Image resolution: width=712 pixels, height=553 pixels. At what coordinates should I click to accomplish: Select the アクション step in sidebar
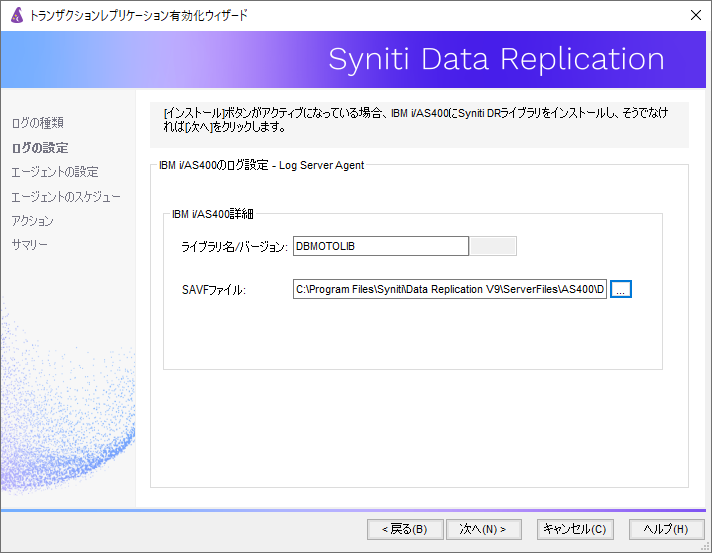[32, 221]
